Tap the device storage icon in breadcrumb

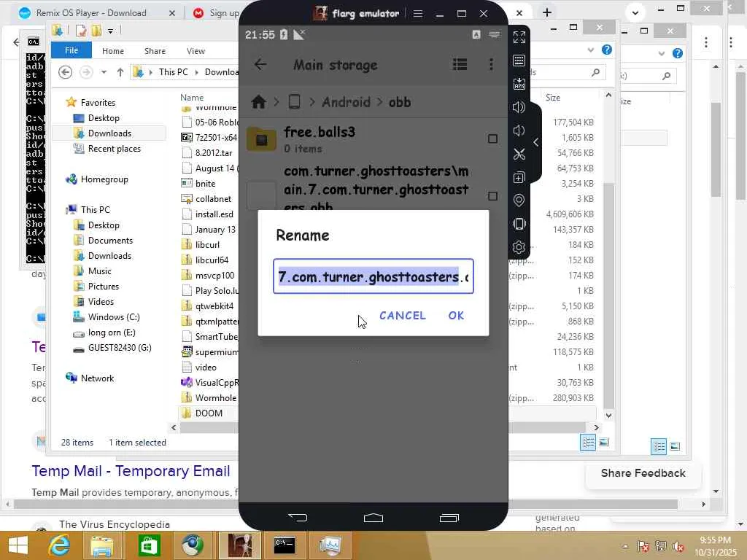[x=295, y=102]
